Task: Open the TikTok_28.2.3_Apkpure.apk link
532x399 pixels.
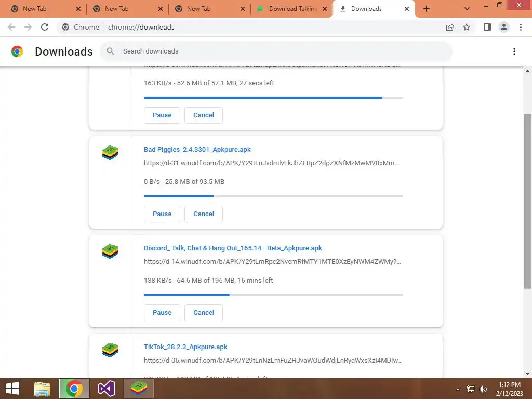Action: coord(185,347)
